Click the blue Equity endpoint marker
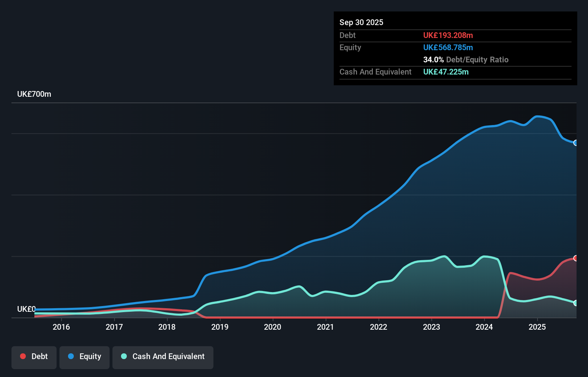This screenshot has width=588, height=377. [576, 143]
